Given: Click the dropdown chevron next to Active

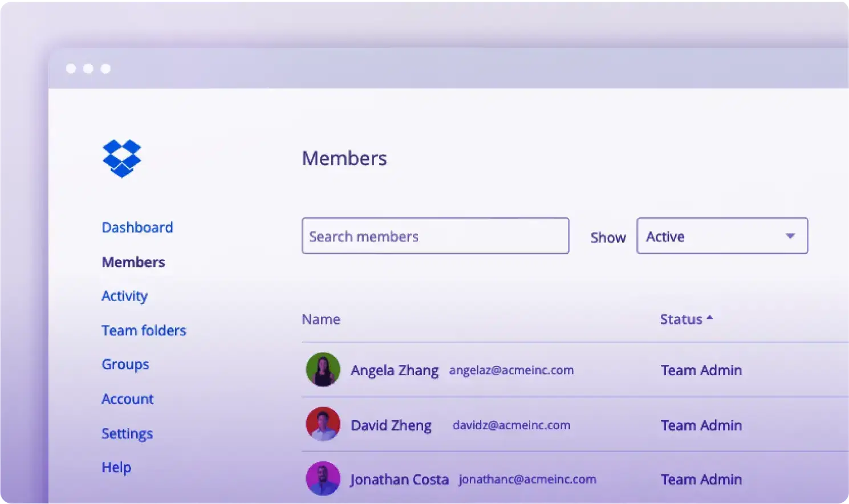Looking at the screenshot, I should pyautogui.click(x=790, y=235).
